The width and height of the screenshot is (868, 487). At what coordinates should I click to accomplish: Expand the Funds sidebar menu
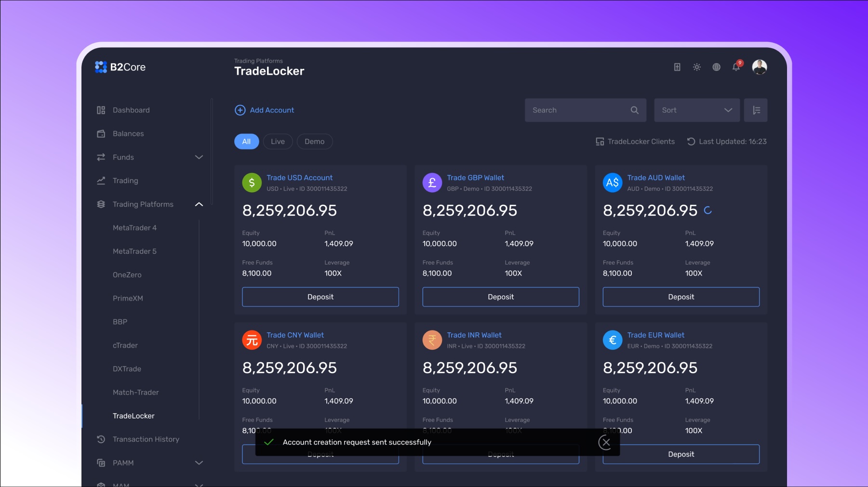click(x=199, y=158)
